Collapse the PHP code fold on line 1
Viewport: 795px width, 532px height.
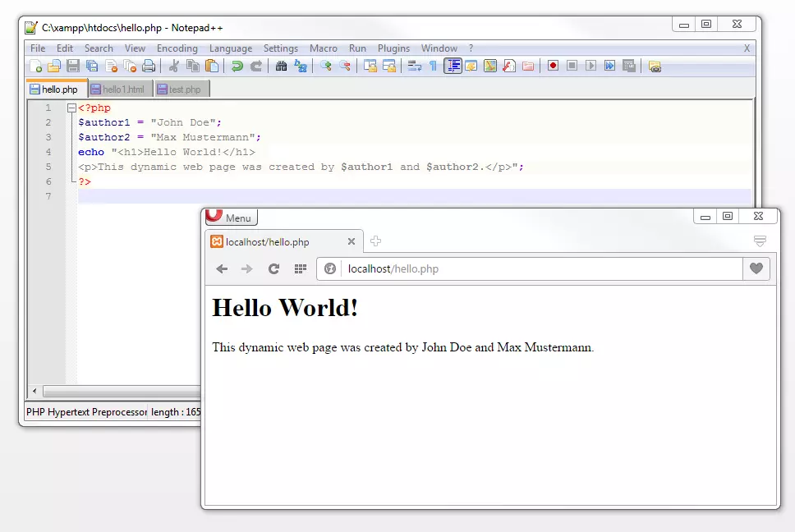71,107
